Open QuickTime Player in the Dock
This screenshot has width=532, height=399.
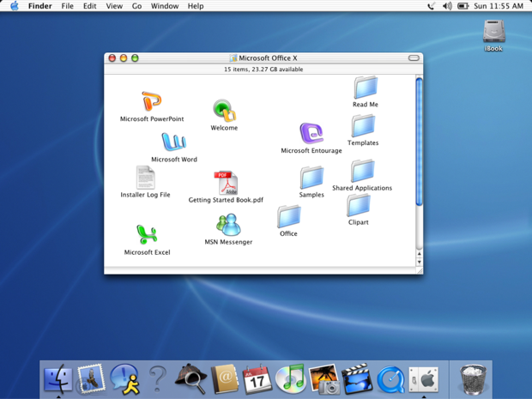coord(390,379)
